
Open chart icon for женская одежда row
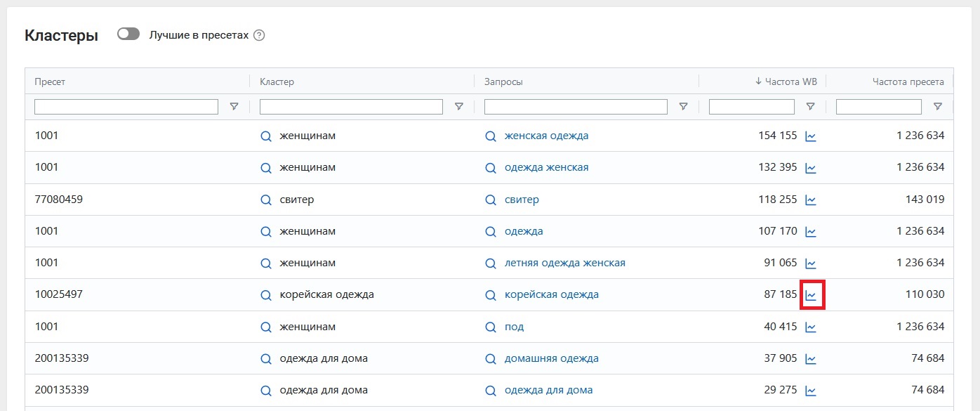tap(811, 136)
